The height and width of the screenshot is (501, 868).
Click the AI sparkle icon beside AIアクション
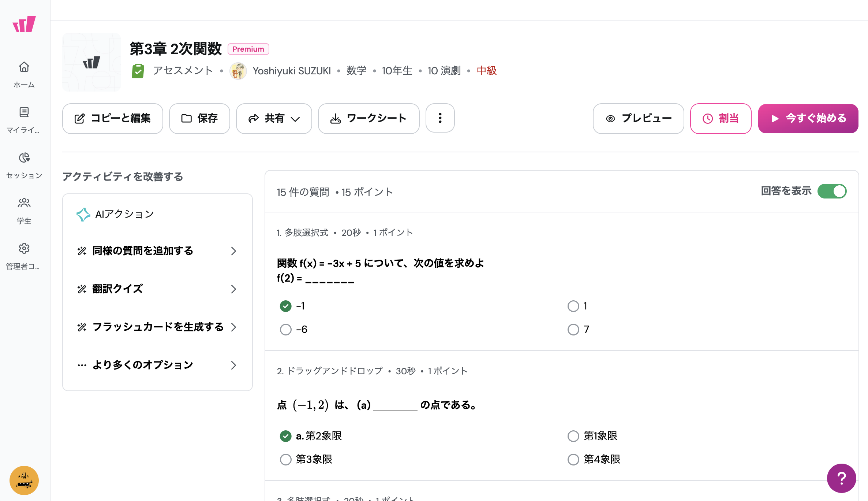point(83,215)
